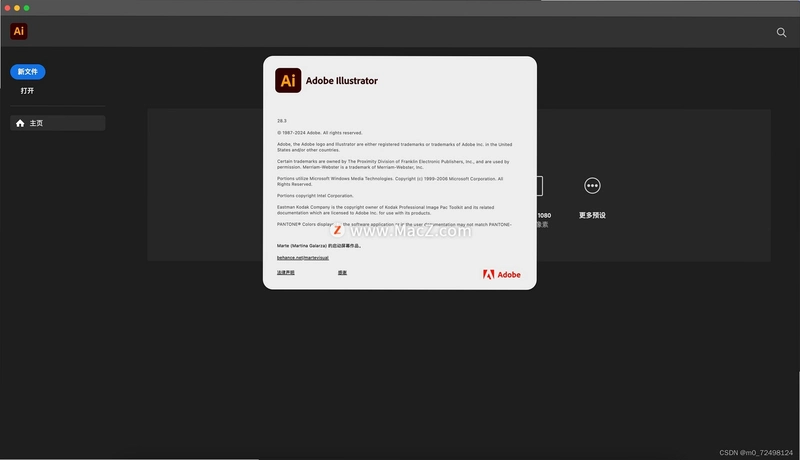Close the window with the red button

pyautogui.click(x=7, y=8)
